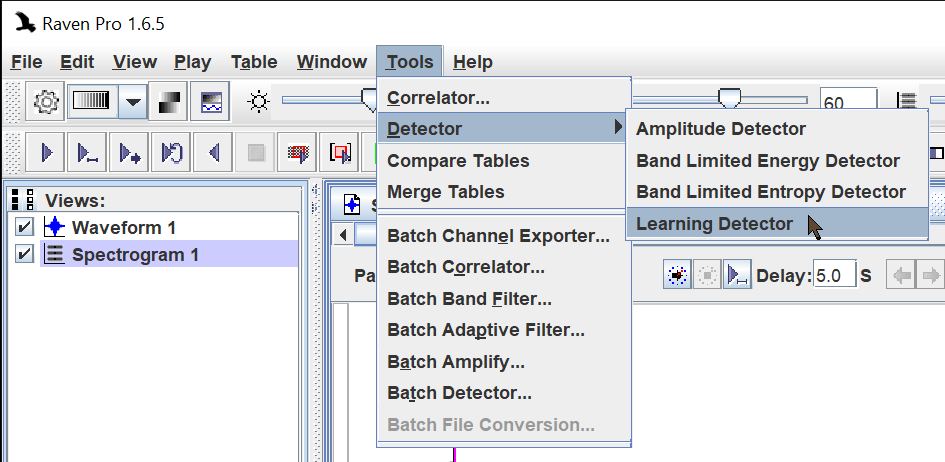Screen dimensions: 945x462
Task: Click the looped play button
Action: click(x=171, y=153)
